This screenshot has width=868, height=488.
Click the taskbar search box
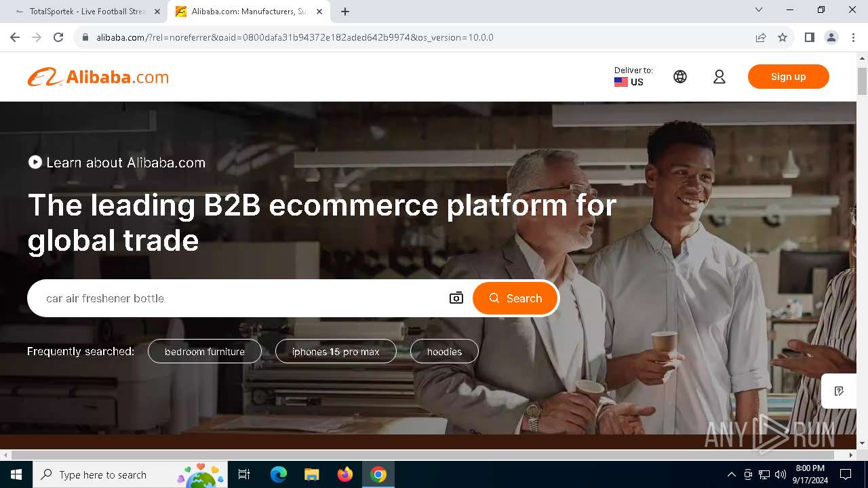(x=130, y=474)
